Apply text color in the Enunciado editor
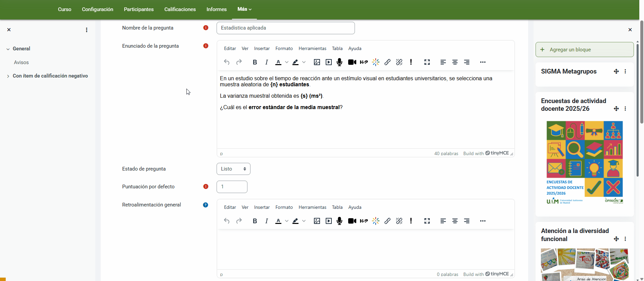Viewport: 644px width, 281px height. point(278,62)
